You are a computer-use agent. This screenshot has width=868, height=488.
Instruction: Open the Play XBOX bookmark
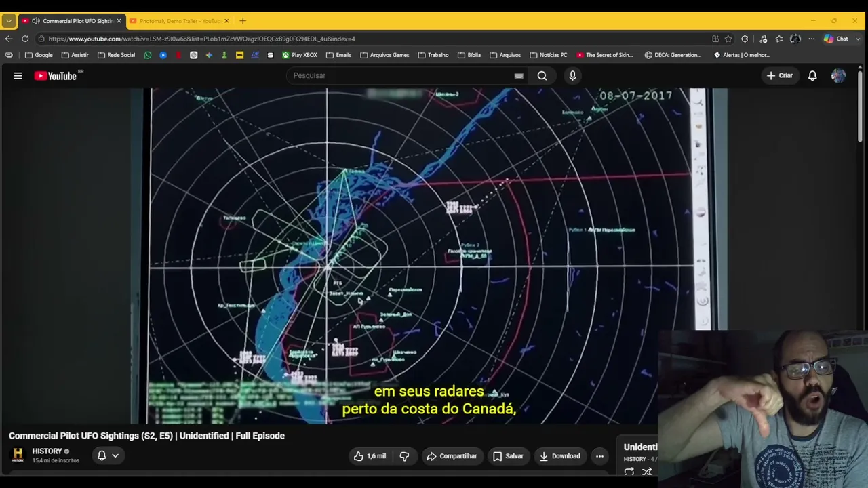(300, 55)
